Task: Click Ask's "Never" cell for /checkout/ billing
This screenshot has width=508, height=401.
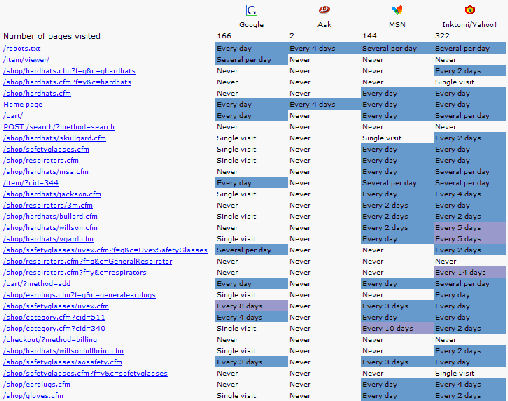Action: [324, 340]
